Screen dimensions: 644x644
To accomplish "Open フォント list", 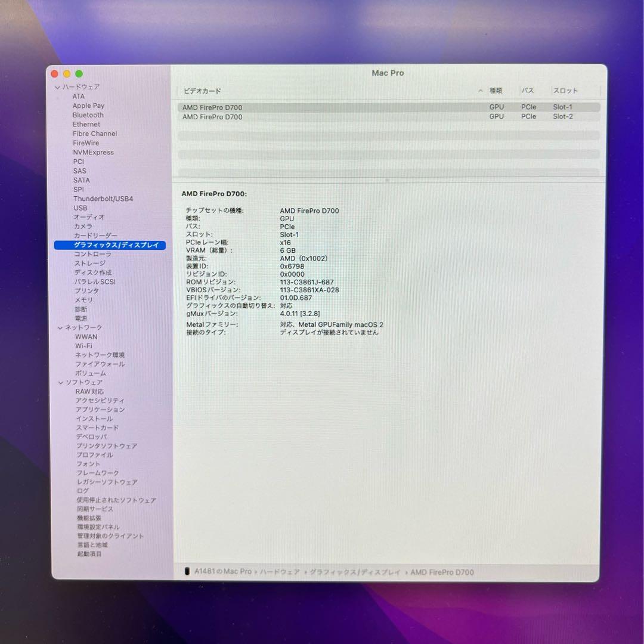I will (88, 464).
